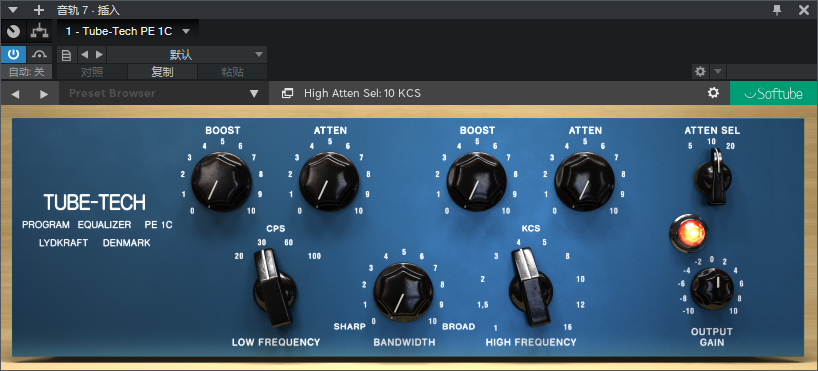Click the ATTEN SEL selector switch
818x371 pixels.
point(713,176)
